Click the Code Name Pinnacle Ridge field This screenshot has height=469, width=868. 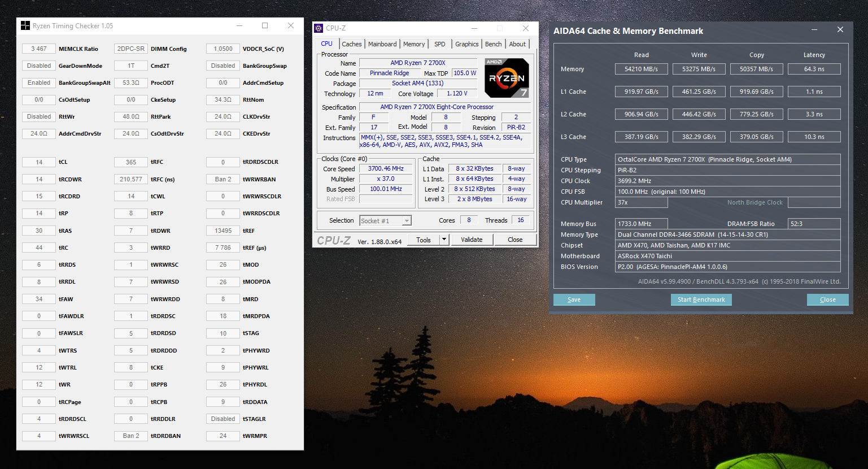pyautogui.click(x=389, y=73)
